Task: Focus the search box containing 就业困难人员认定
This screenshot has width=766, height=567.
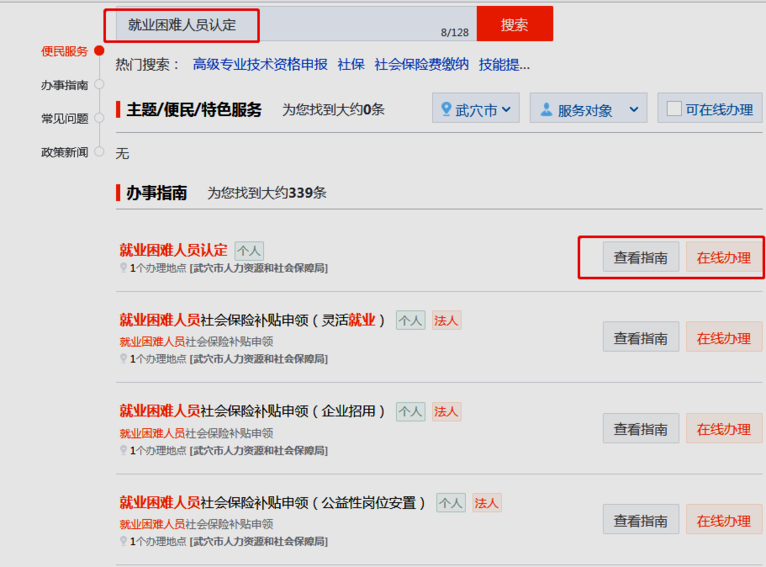Action: click(296, 24)
